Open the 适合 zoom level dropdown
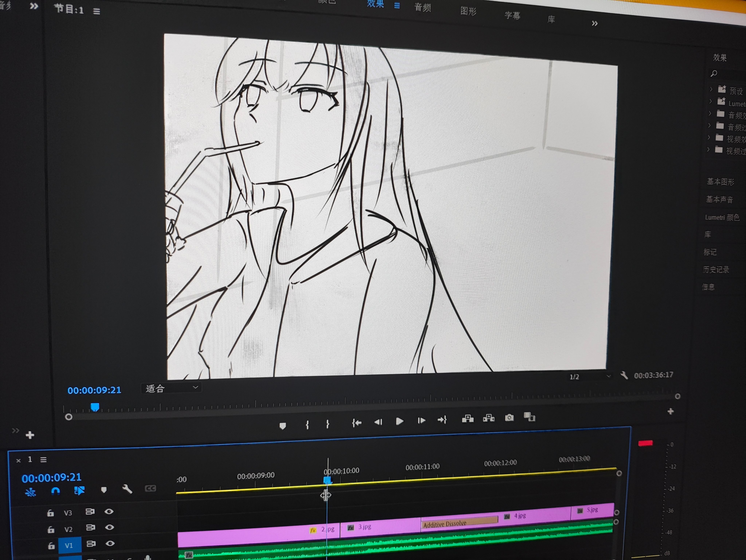The width and height of the screenshot is (746, 560). pyautogui.click(x=172, y=388)
